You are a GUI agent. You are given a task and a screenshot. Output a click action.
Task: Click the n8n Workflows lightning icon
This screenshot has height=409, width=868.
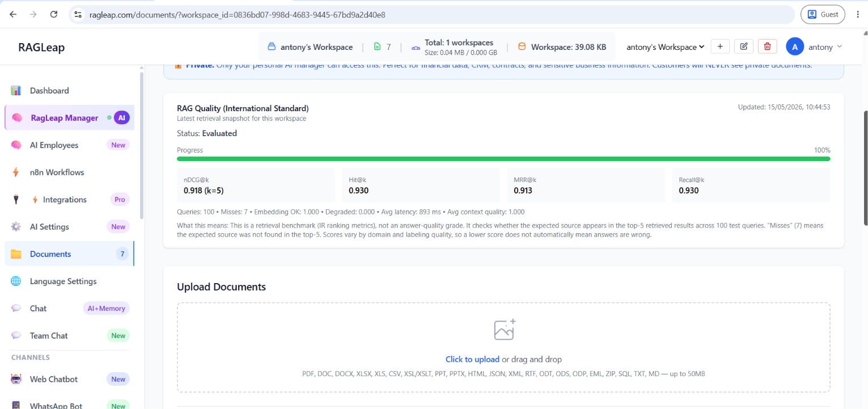point(16,172)
